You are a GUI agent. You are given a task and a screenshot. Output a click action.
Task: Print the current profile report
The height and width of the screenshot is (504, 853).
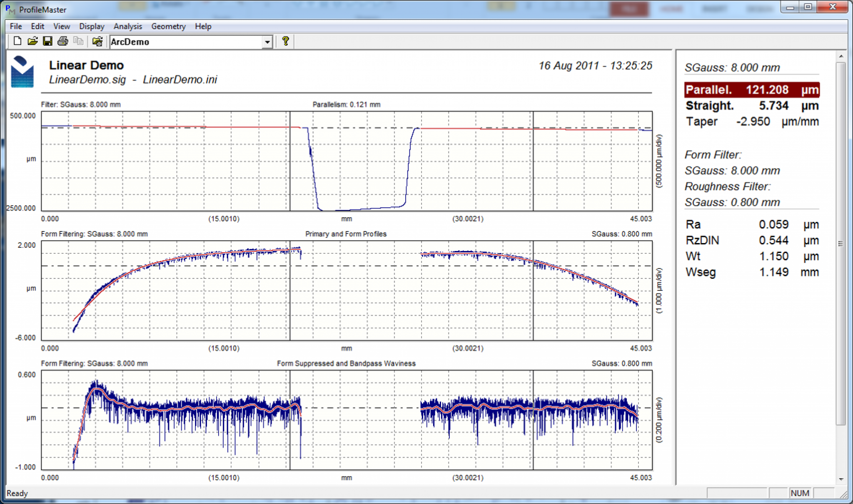[x=62, y=41]
